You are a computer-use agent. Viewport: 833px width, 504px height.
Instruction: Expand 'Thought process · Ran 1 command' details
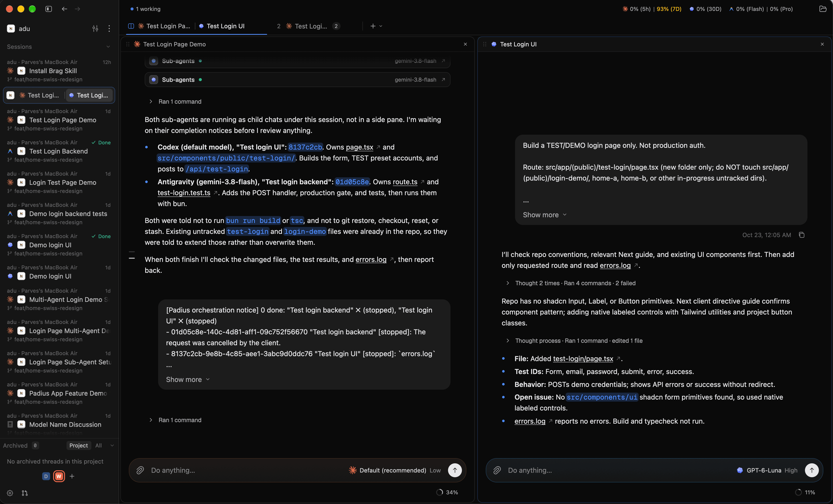(x=574, y=341)
